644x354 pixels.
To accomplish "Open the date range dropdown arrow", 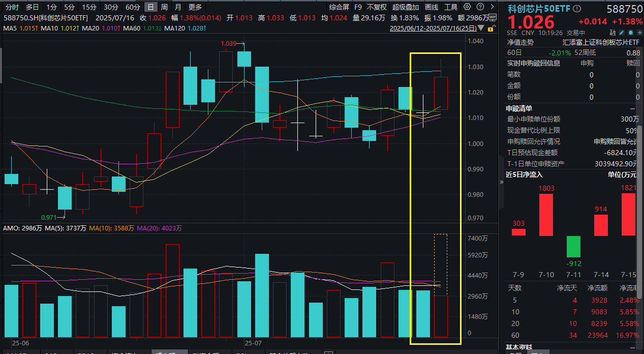I will coord(481,28).
